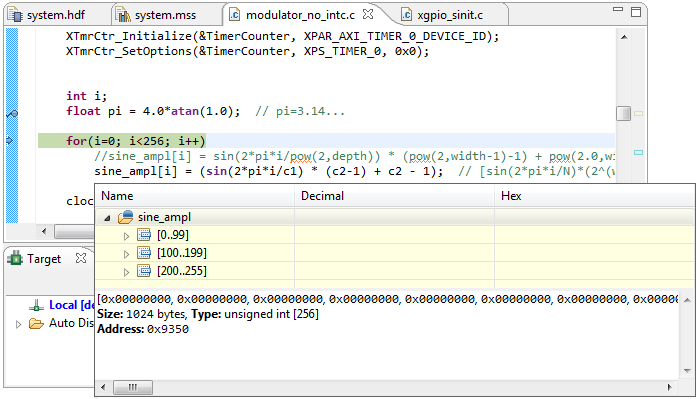Click the Target view icon
697x399 pixels.
click(x=15, y=258)
